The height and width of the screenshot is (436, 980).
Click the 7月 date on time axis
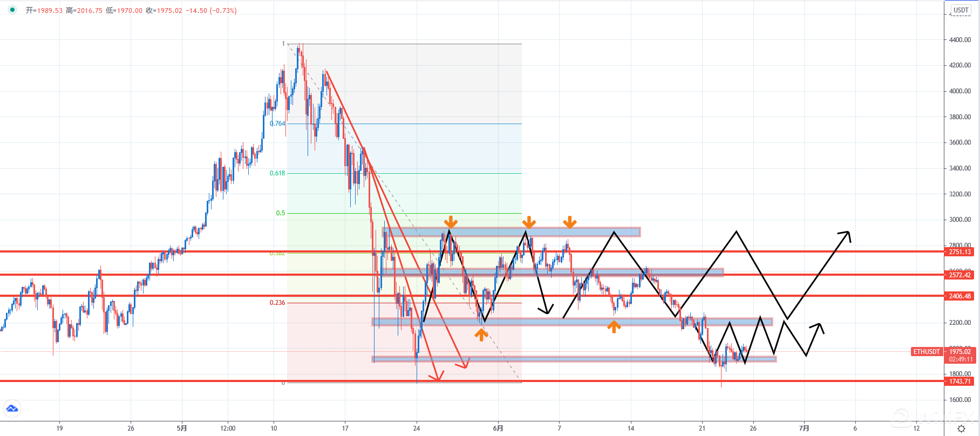tap(804, 428)
